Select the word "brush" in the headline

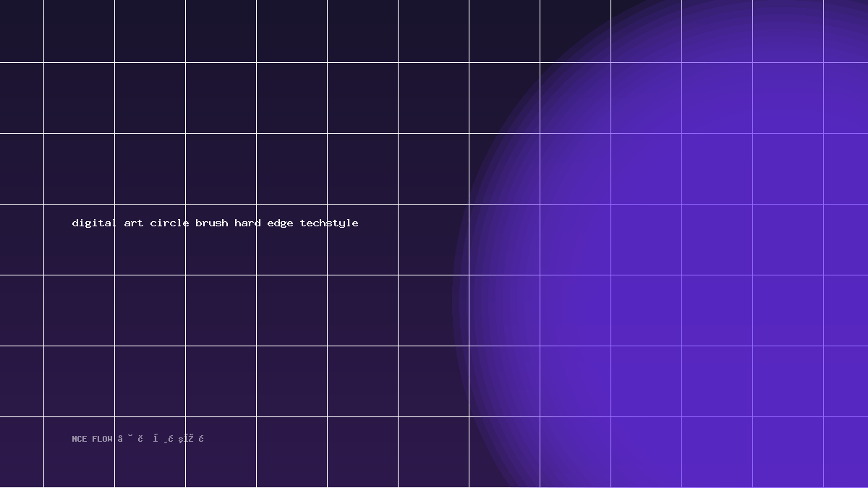[211, 223]
